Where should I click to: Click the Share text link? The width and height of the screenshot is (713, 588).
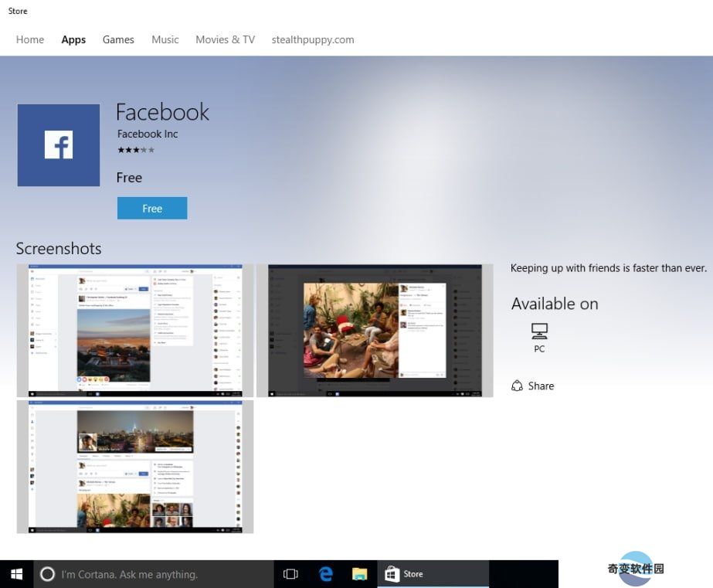[x=541, y=386]
